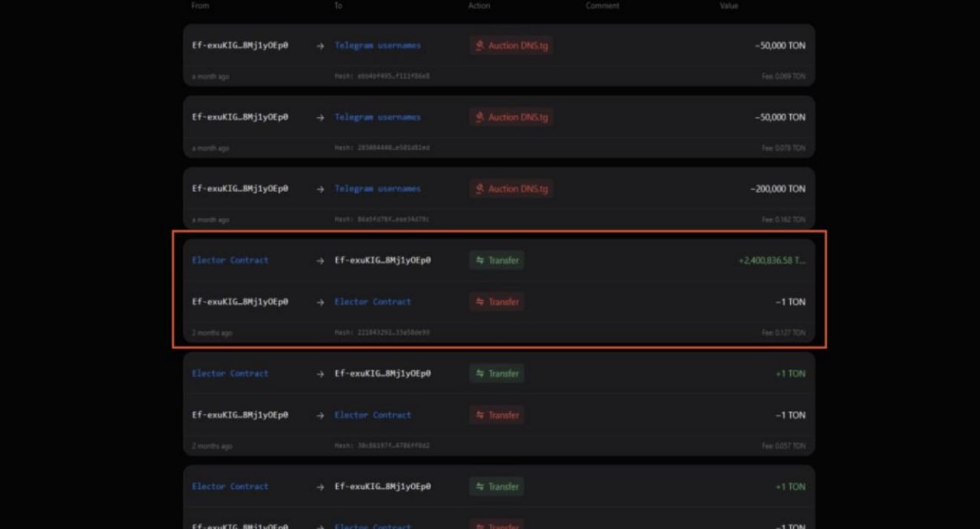Screen dimensions: 980x529
Task: Click the green transfer arrows icon in the +2,400,836.58 row
Action: tap(480, 260)
